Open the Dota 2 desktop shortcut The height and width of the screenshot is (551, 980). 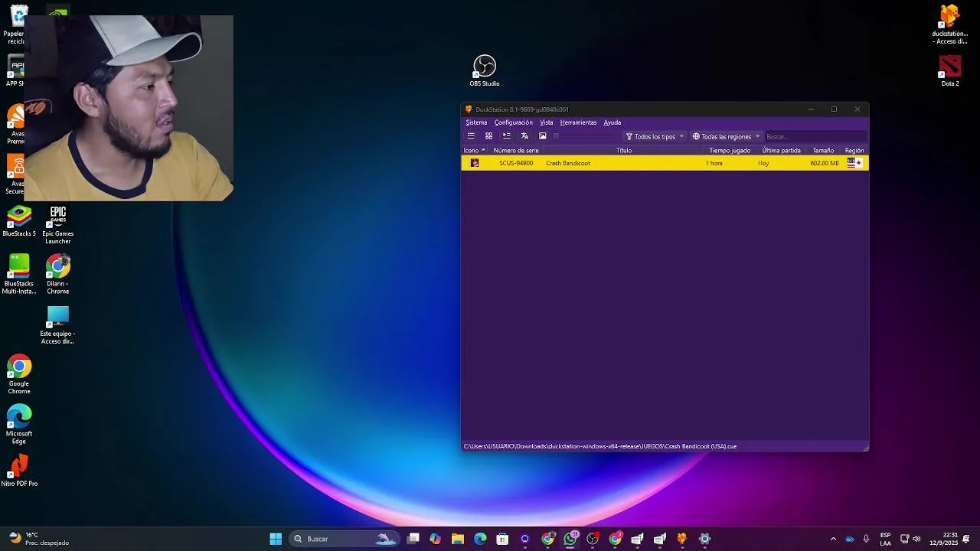pos(950,71)
